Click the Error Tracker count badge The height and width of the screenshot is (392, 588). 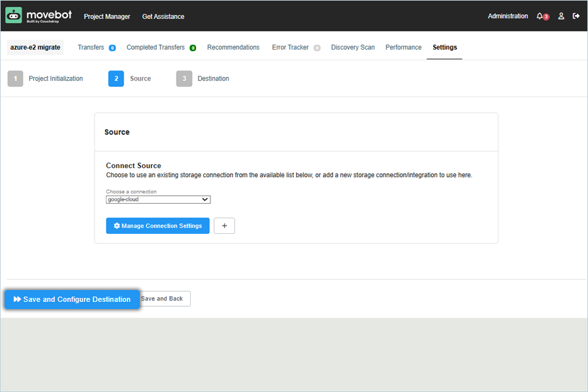(x=317, y=48)
